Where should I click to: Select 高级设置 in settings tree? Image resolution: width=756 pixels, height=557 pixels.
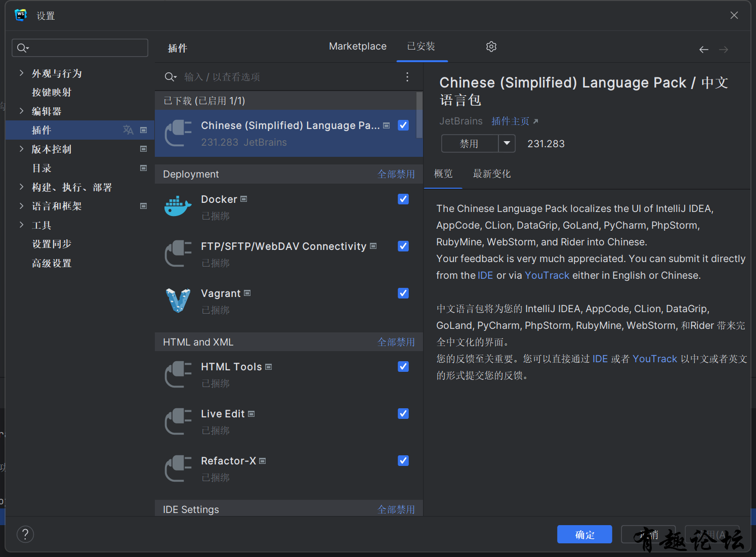pos(52,263)
